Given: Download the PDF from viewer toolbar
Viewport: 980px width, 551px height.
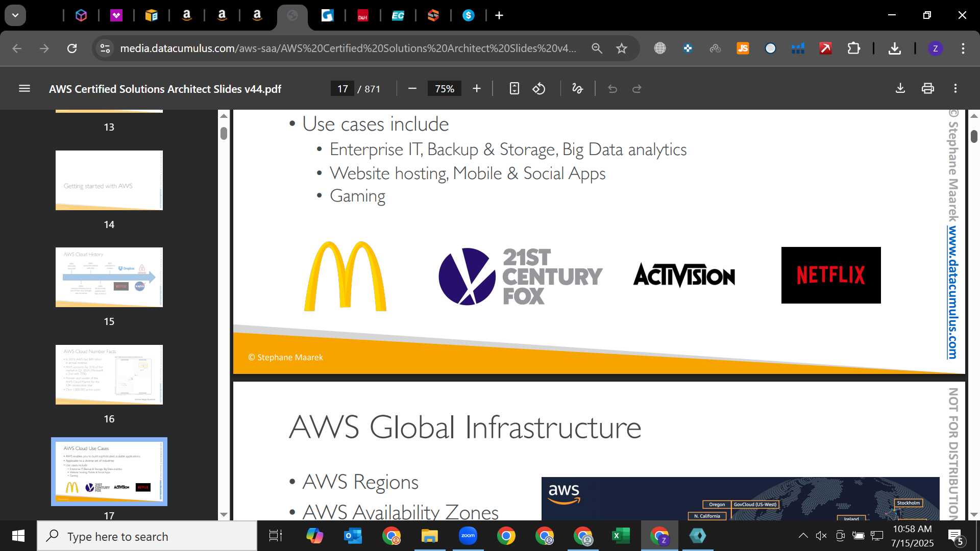Looking at the screenshot, I should pos(900,89).
